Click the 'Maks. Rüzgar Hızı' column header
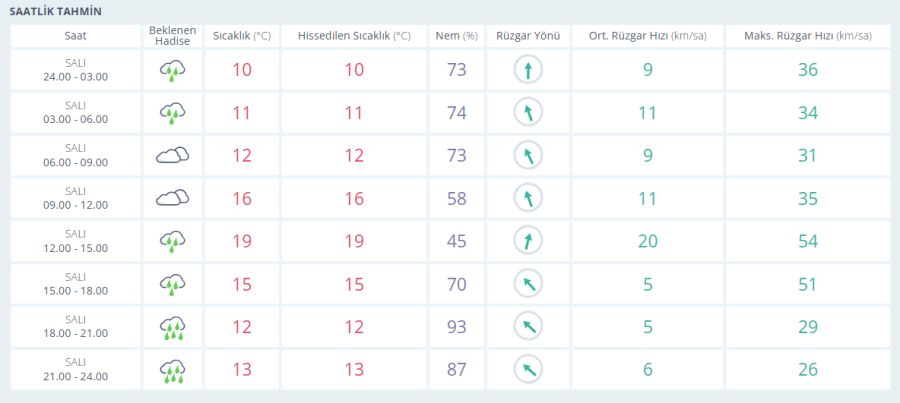 (x=807, y=36)
